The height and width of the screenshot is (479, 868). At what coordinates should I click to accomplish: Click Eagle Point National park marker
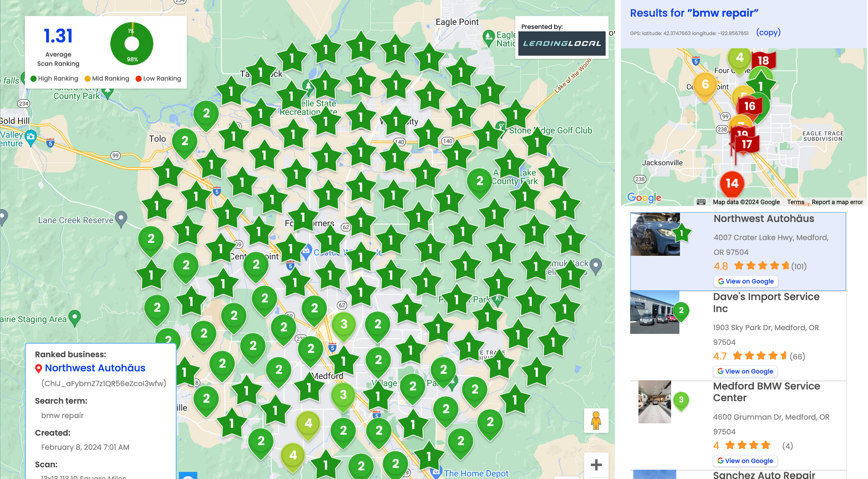click(488, 38)
